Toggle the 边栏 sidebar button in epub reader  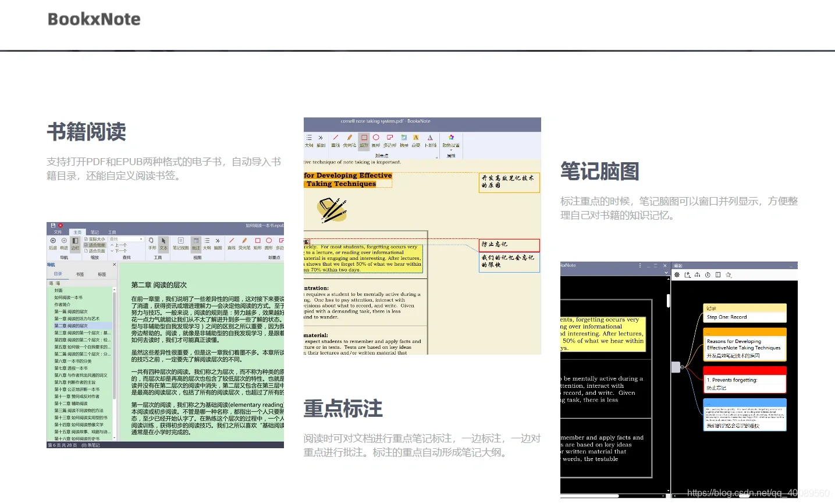pyautogui.click(x=75, y=244)
